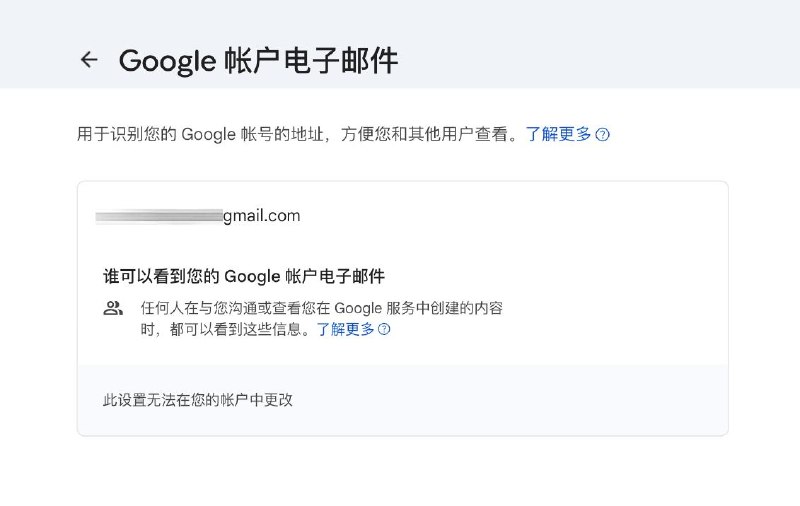Image resolution: width=800 pixels, height=506 pixels.
Task: Click the blurred part of the email address
Action: tap(158, 215)
